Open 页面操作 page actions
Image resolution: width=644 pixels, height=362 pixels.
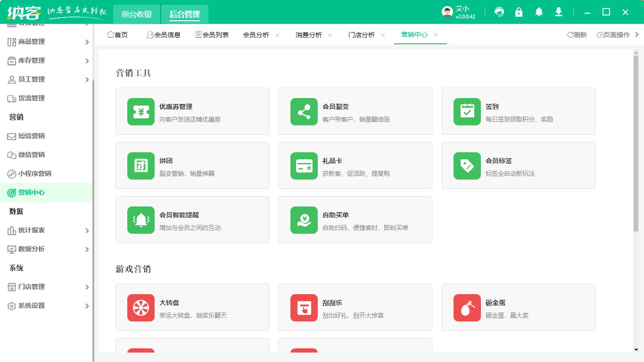(612, 34)
